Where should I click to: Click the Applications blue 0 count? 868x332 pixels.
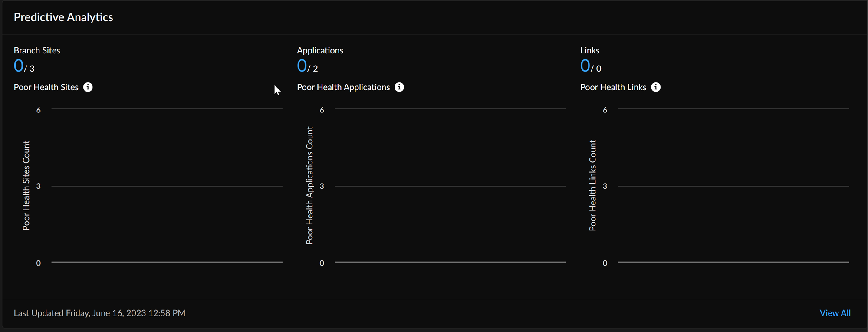point(302,66)
